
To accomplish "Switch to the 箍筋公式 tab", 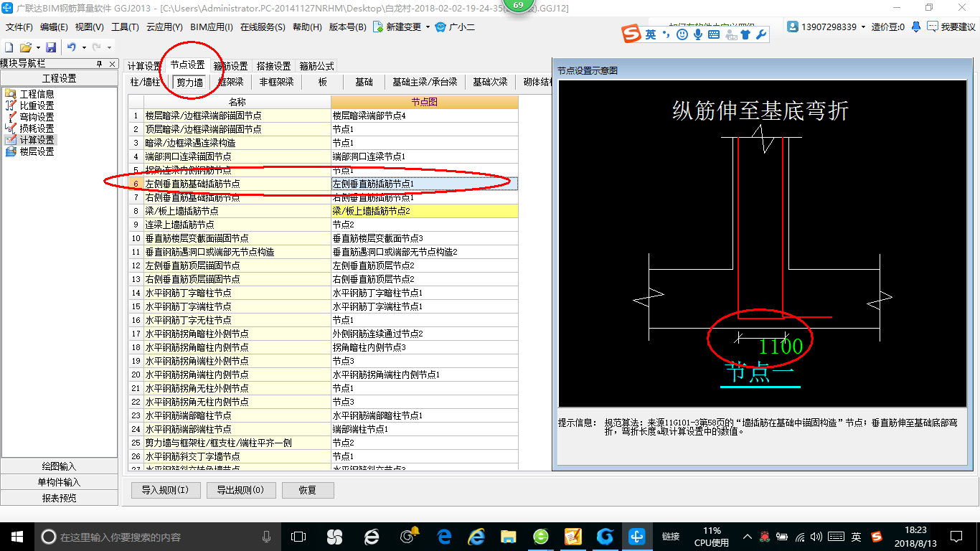I will point(316,66).
